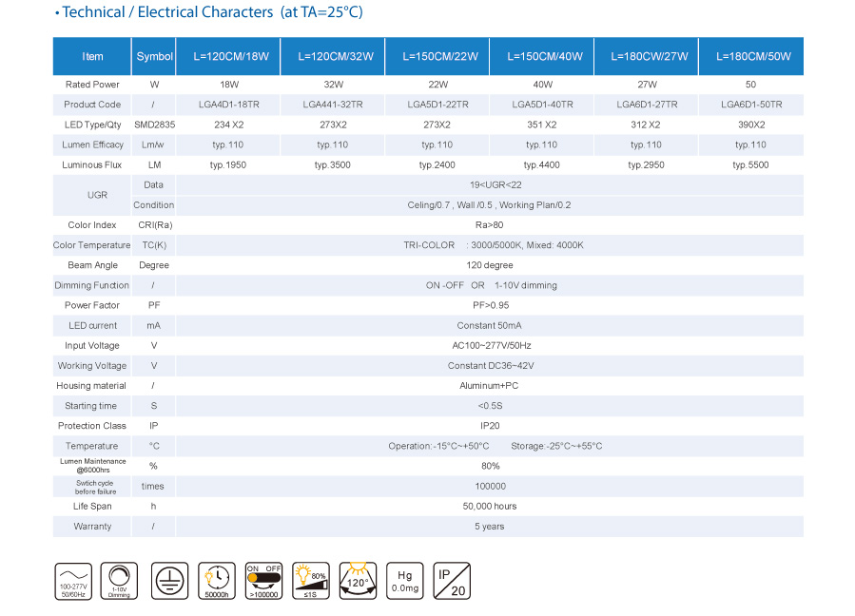Click product code LGA4D1-18TR
The width and height of the screenshot is (855, 616).
pyautogui.click(x=229, y=105)
